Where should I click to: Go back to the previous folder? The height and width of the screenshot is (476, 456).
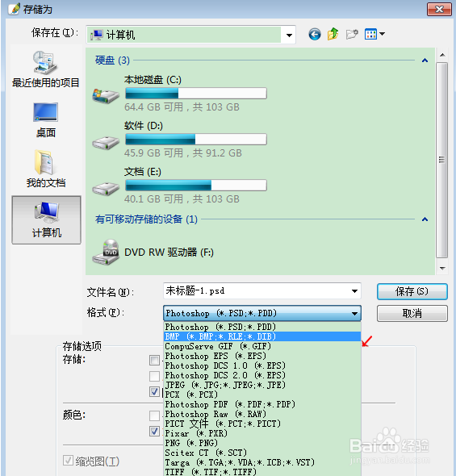(x=315, y=35)
